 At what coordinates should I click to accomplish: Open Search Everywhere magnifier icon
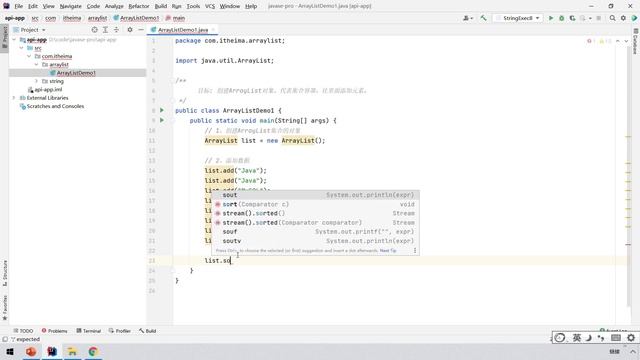click(x=612, y=18)
